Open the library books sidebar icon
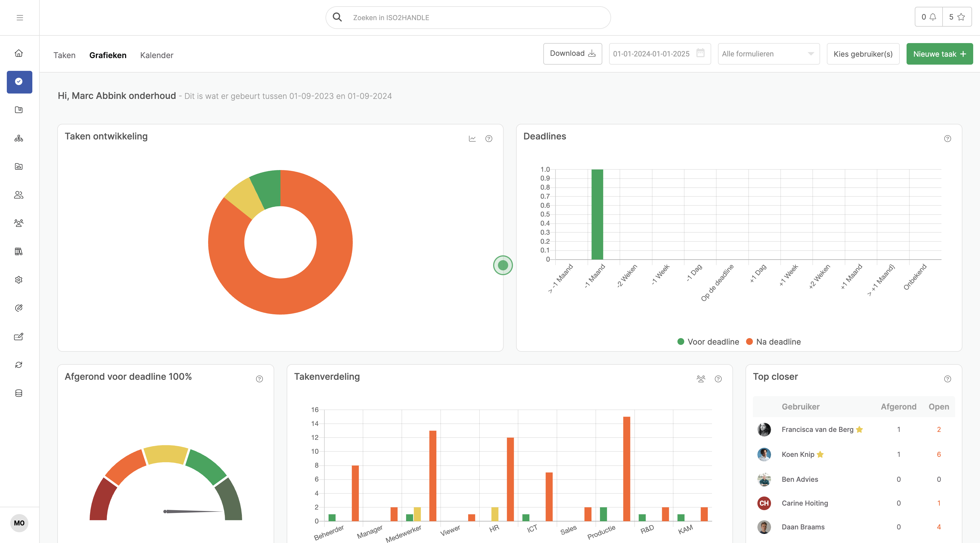The width and height of the screenshot is (980, 543). tap(19, 251)
